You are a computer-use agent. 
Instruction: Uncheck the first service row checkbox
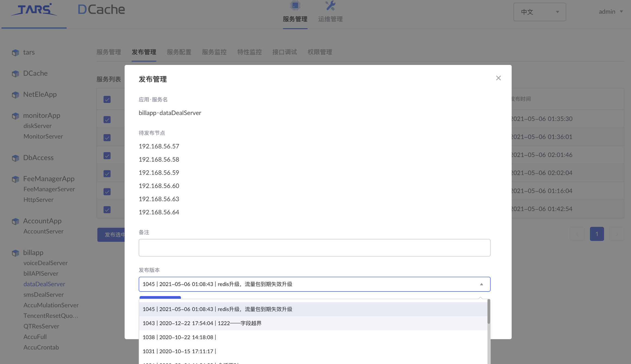(107, 99)
